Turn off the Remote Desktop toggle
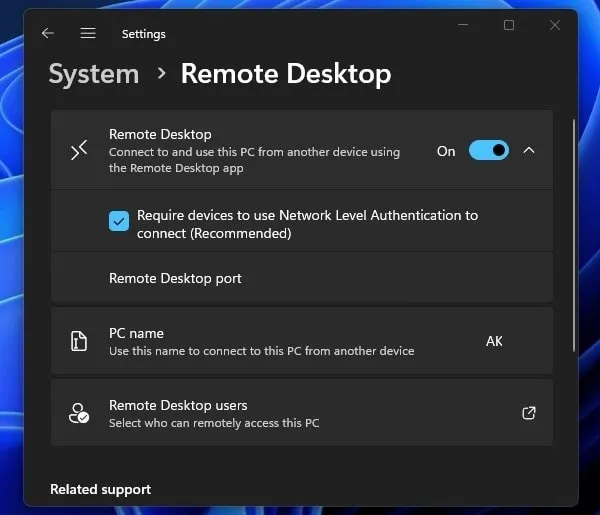The height and width of the screenshot is (515, 600). [x=489, y=150]
